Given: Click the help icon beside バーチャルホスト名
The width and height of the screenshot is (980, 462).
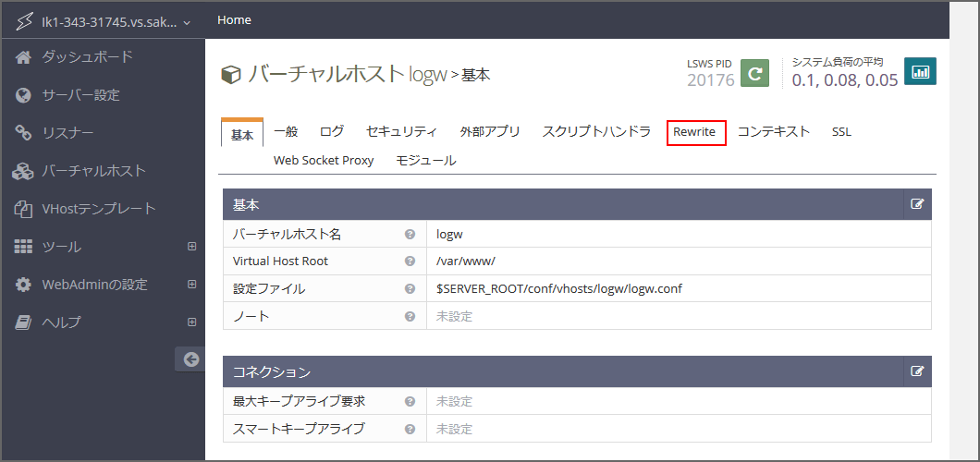Looking at the screenshot, I should [410, 235].
